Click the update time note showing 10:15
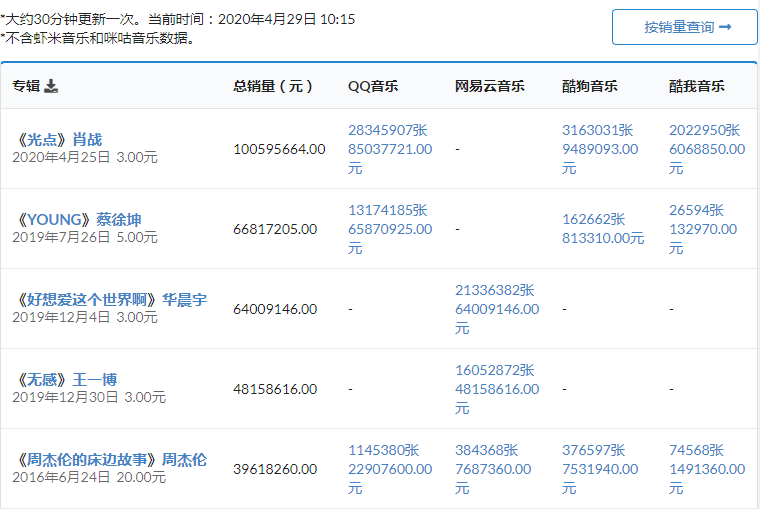Viewport: 760px width, 509px height. [178, 19]
